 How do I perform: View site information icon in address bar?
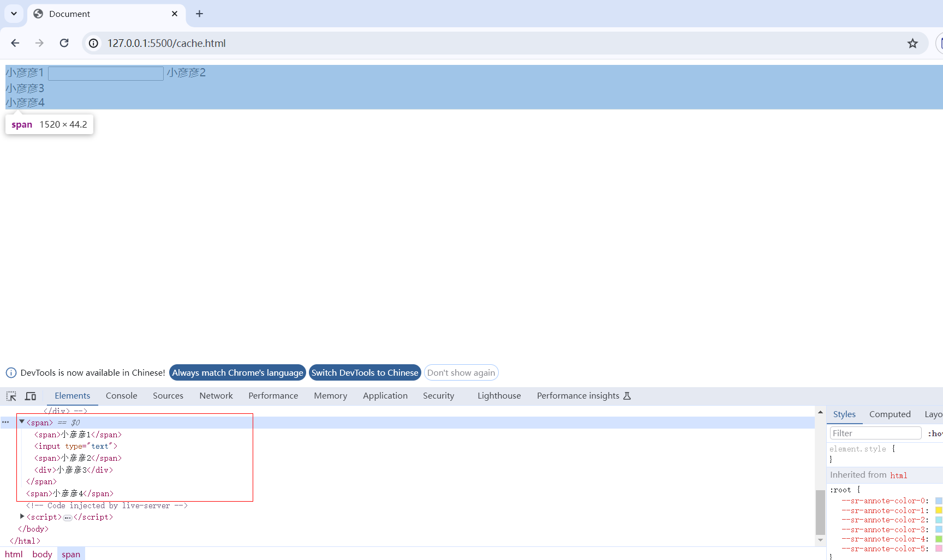click(x=94, y=43)
